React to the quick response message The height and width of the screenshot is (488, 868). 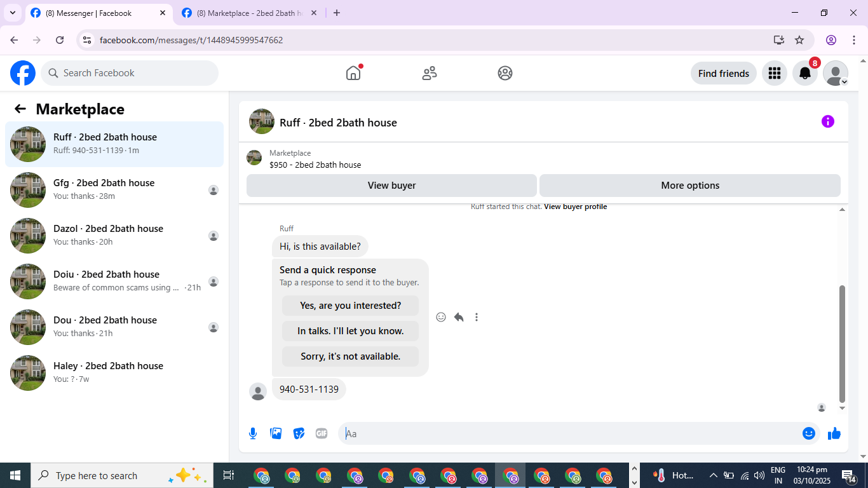[441, 317]
